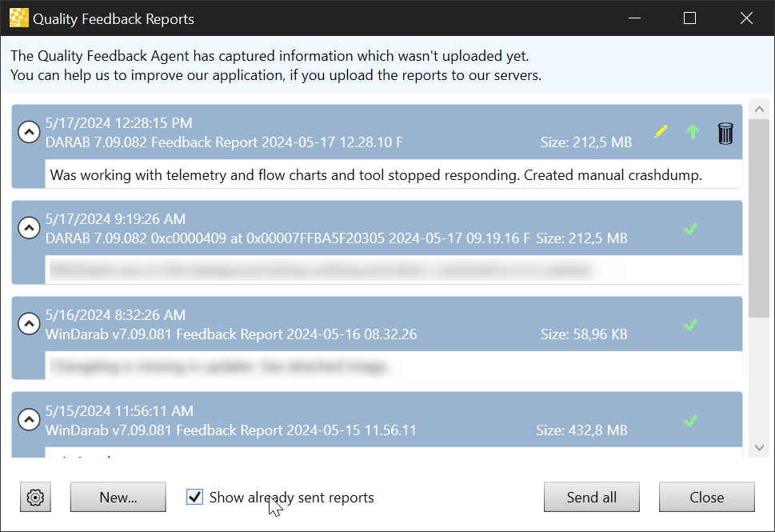Collapse the 5/15/2024 11:56:11 AM report
This screenshot has height=532, width=775.
pyautogui.click(x=29, y=420)
